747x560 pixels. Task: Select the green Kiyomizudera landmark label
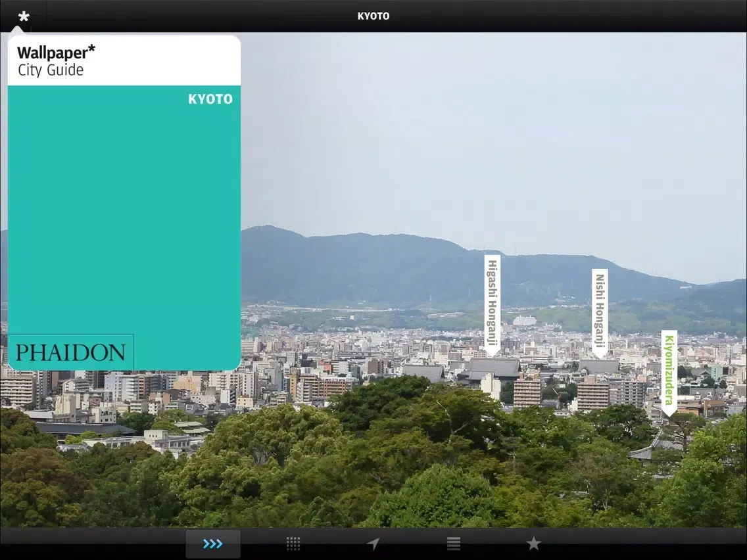(669, 373)
